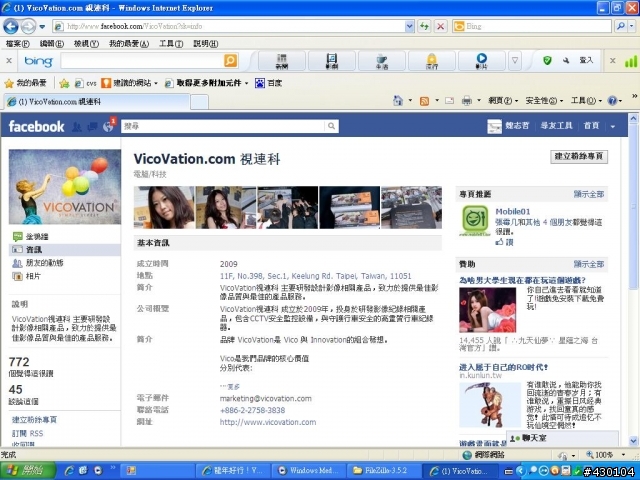Open the 檢視(V) menu
This screenshot has height=480, width=640.
86,43
